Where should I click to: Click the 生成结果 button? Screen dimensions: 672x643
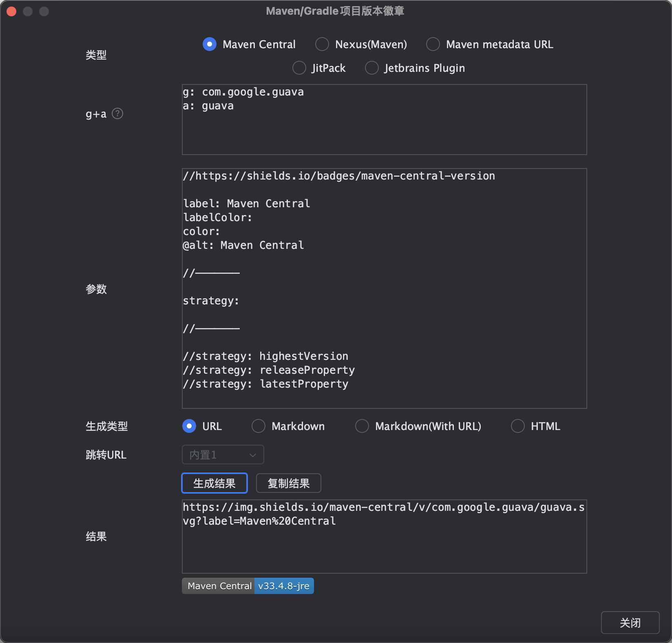pyautogui.click(x=214, y=483)
